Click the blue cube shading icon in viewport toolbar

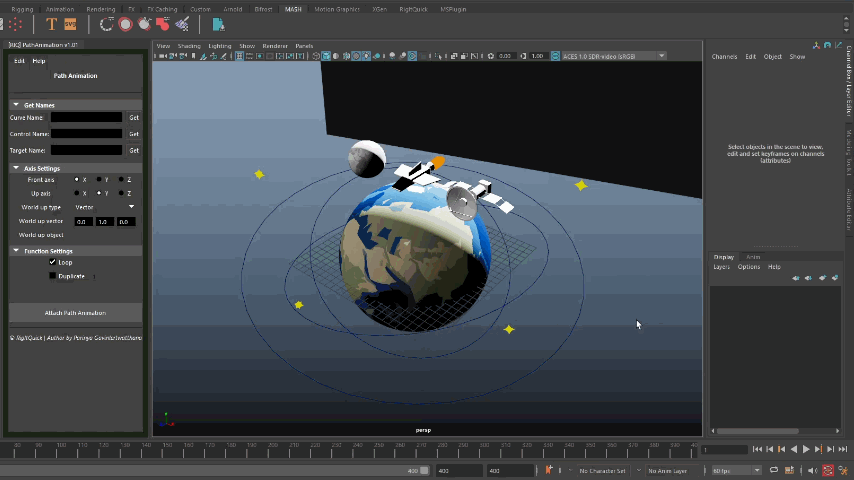(x=326, y=56)
